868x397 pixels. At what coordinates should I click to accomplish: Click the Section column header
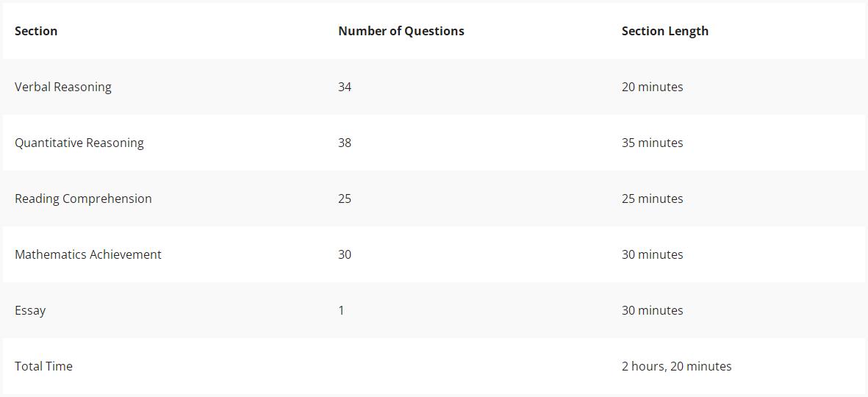coord(36,31)
